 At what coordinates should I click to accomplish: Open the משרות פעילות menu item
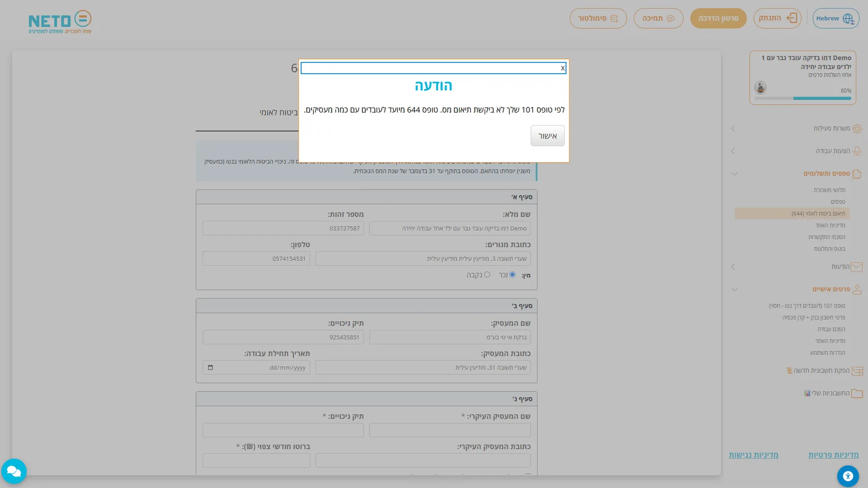pyautogui.click(x=831, y=129)
